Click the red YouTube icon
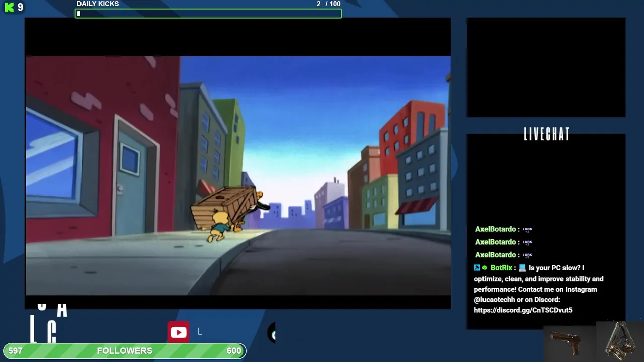This screenshot has height=362, width=644. point(178,332)
